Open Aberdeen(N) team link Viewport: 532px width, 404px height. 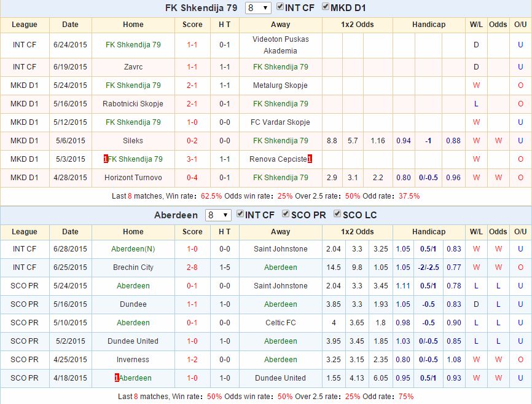[x=133, y=249]
